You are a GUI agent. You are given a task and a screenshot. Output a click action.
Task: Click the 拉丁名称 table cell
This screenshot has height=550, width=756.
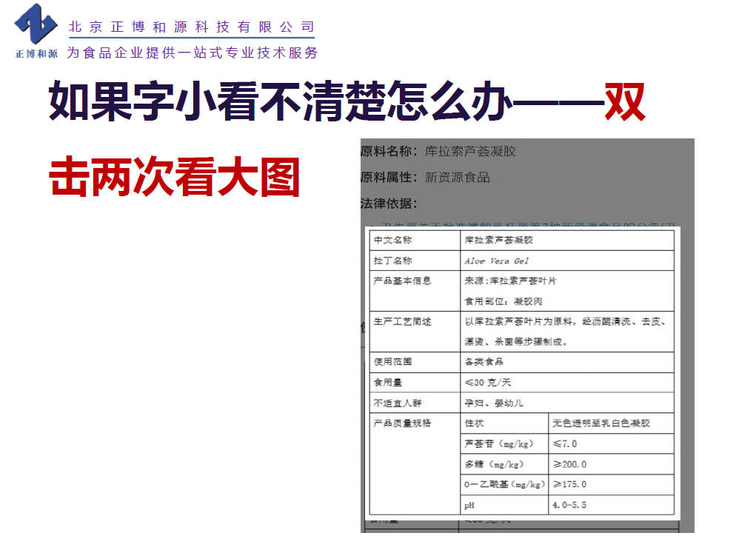pyautogui.click(x=415, y=261)
